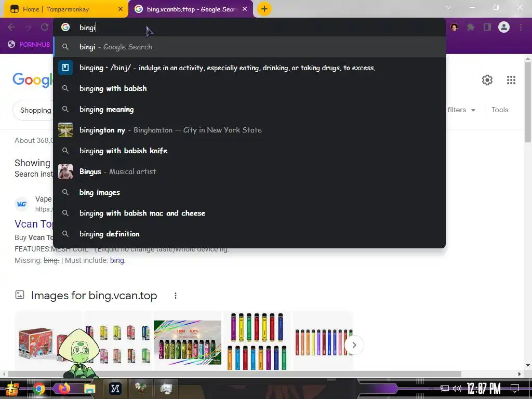Open the Chrome profile icon
532x399 pixels.
504,27
